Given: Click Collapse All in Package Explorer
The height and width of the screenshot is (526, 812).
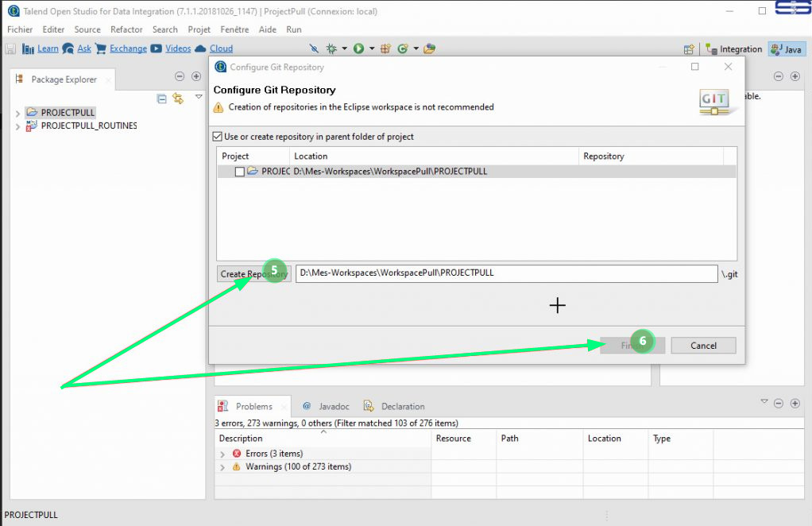Looking at the screenshot, I should [161, 99].
